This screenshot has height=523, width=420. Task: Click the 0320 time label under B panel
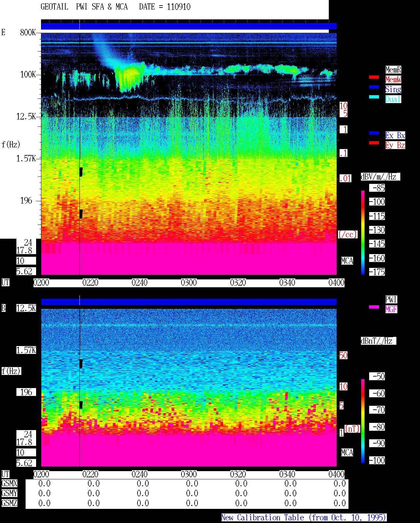(x=238, y=474)
